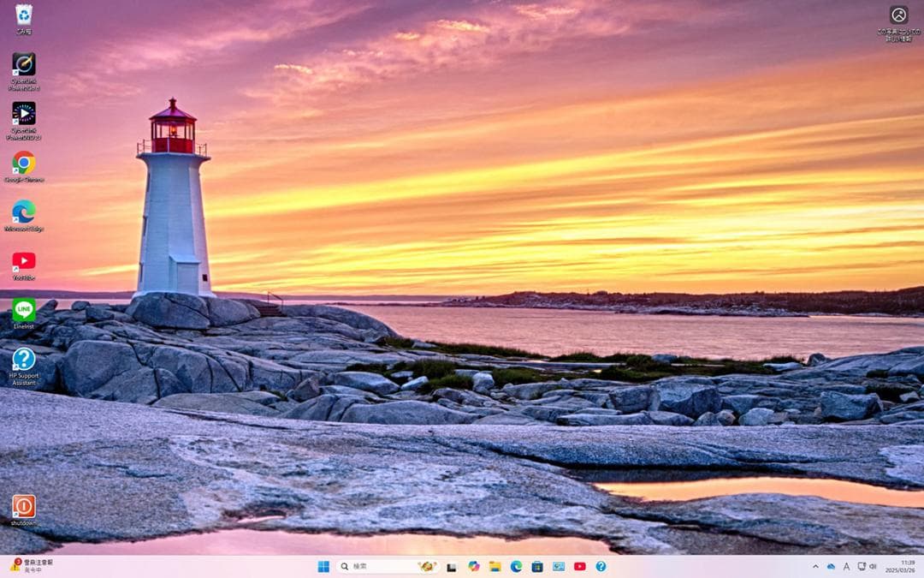
Task: Open Microsoft Store from the taskbar
Action: 537,566
